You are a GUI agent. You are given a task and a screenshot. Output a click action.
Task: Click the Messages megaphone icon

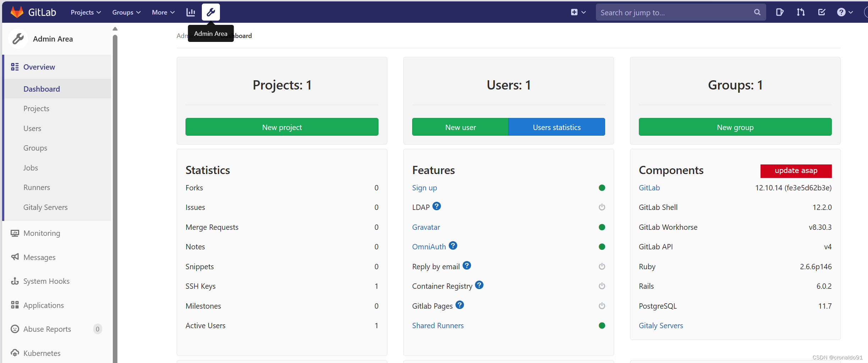click(x=15, y=257)
